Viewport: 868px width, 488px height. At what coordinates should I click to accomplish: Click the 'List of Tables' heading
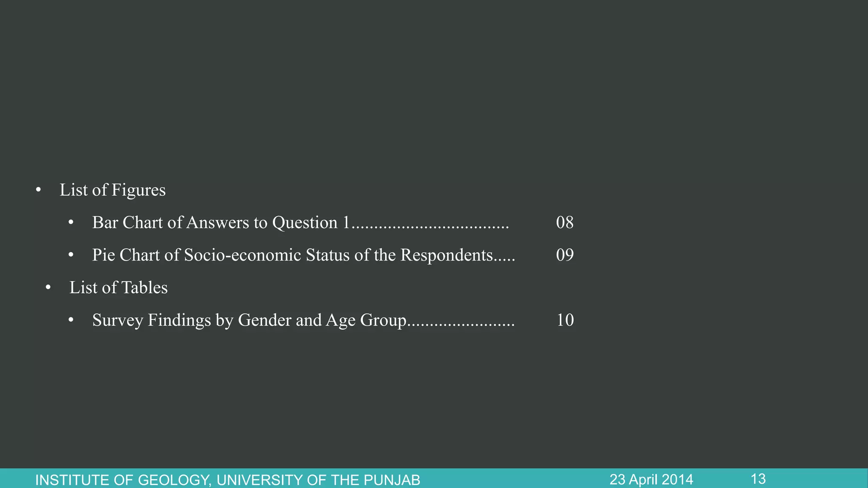coord(119,288)
